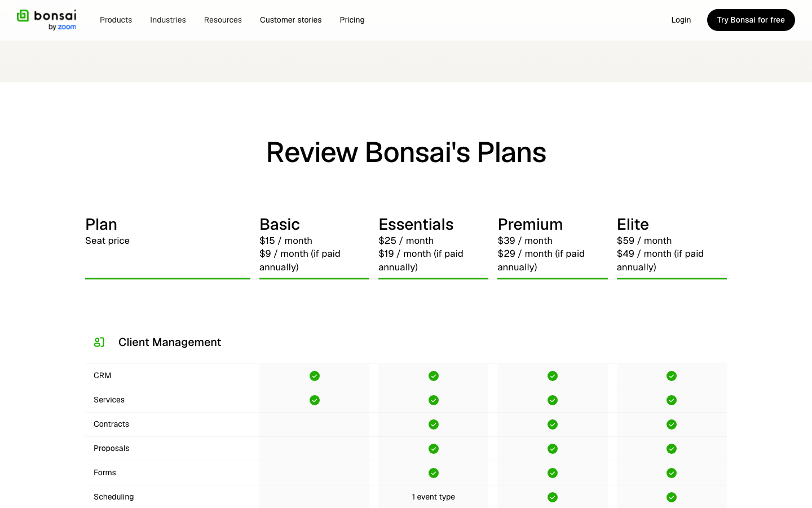Click the Proposals checkmark under Elite

(x=672, y=449)
